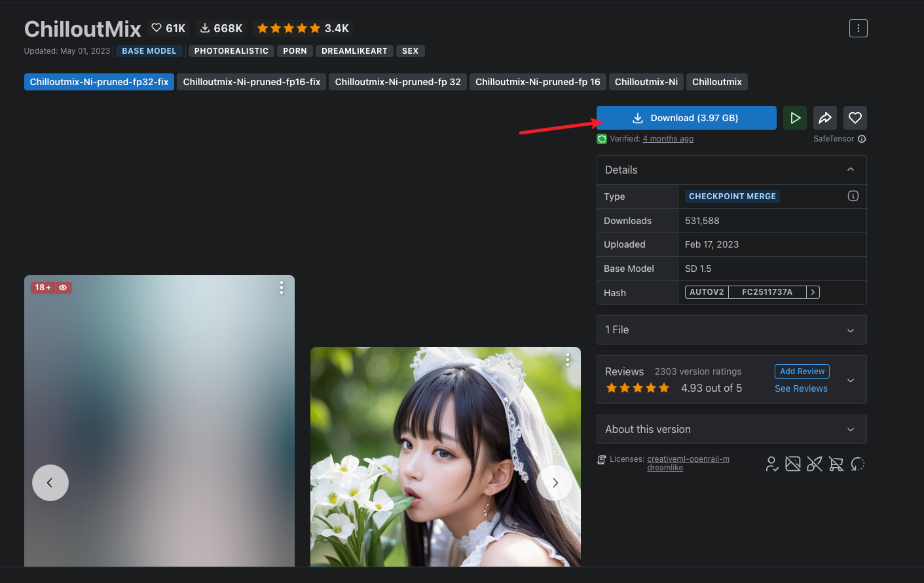The width and height of the screenshot is (924, 583).
Task: Click the AUTOV2 hash label
Action: [x=707, y=292]
